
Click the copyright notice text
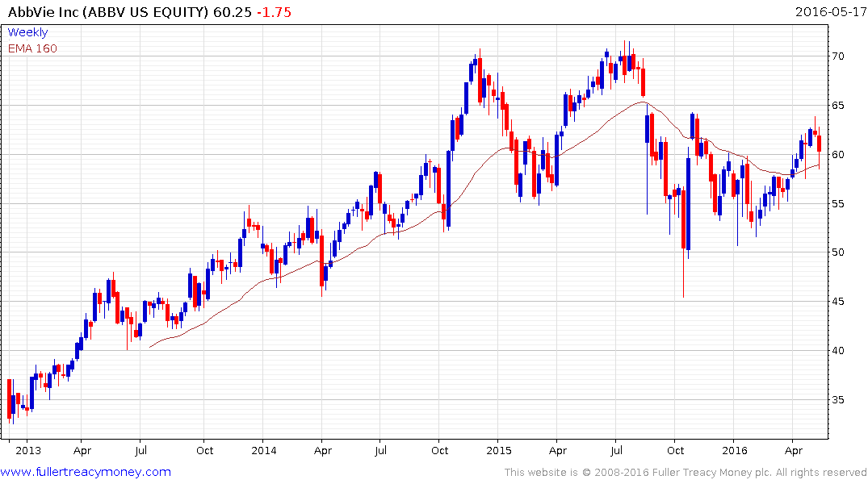(x=686, y=473)
